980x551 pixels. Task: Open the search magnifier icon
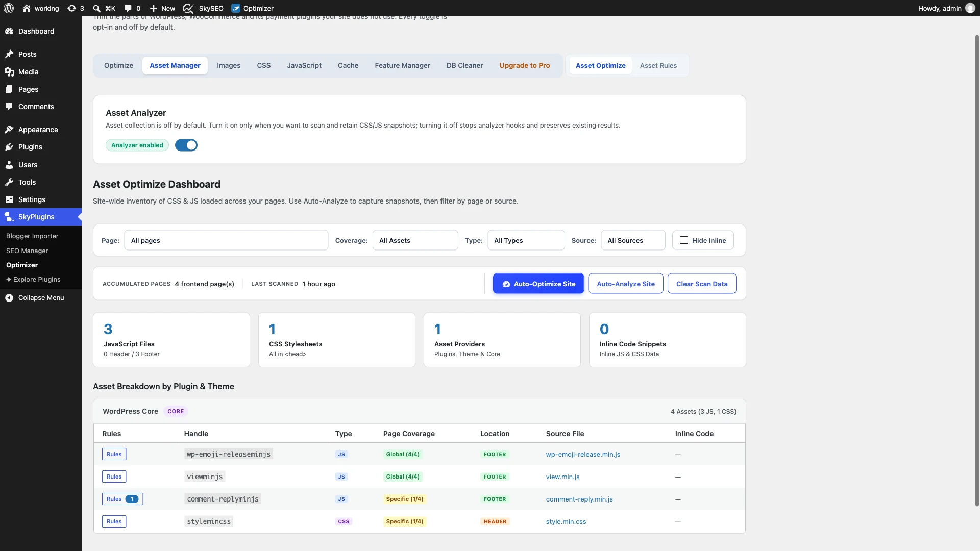(x=96, y=8)
